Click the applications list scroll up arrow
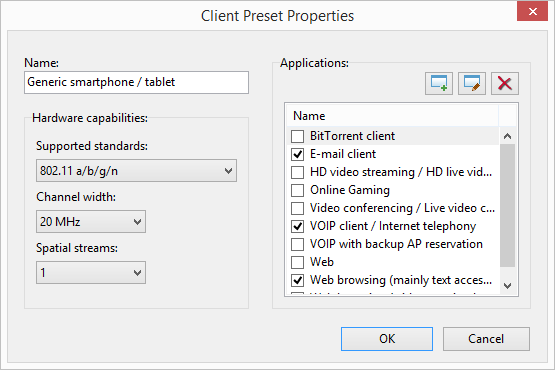555x370 pixels. click(508, 136)
